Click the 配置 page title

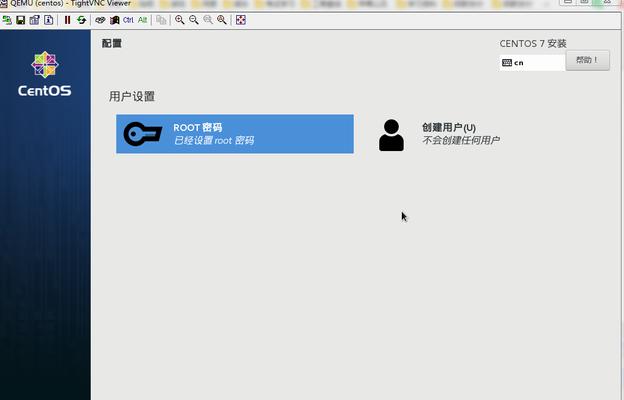(x=111, y=43)
